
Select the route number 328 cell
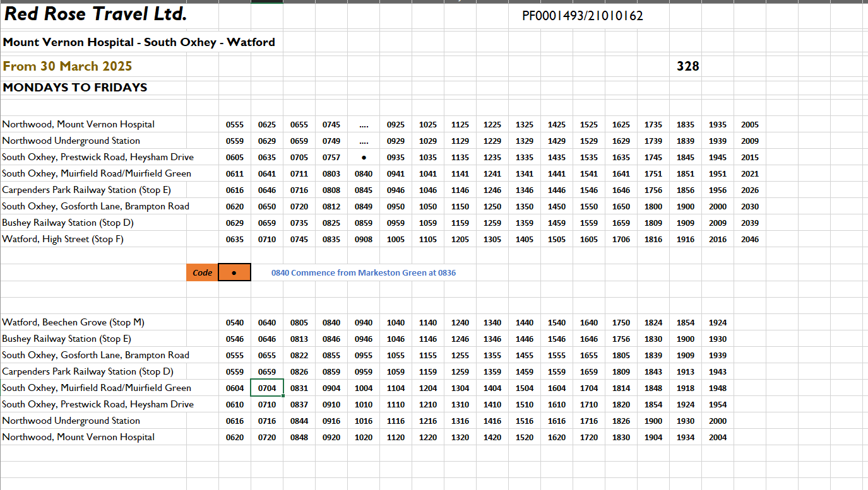tap(687, 66)
